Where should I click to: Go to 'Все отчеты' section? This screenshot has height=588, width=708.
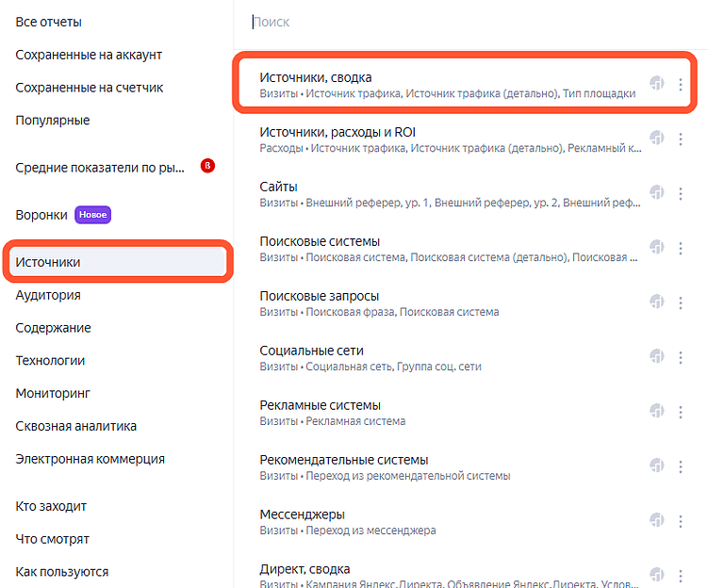point(48,22)
